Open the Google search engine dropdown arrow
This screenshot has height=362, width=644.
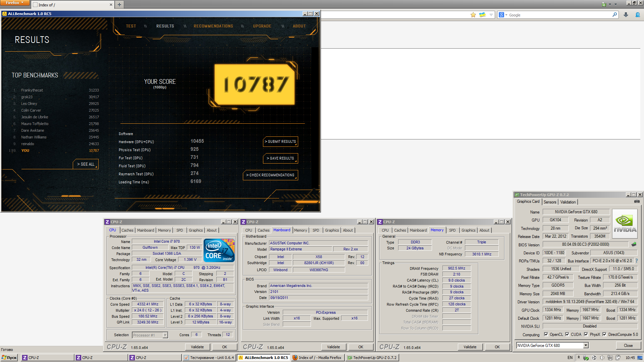point(506,15)
